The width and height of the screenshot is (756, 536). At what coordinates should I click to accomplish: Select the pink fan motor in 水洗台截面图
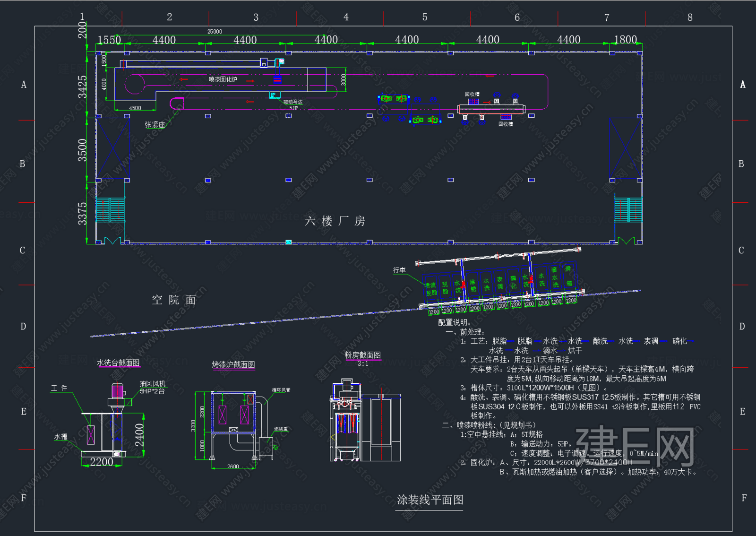[117, 391]
